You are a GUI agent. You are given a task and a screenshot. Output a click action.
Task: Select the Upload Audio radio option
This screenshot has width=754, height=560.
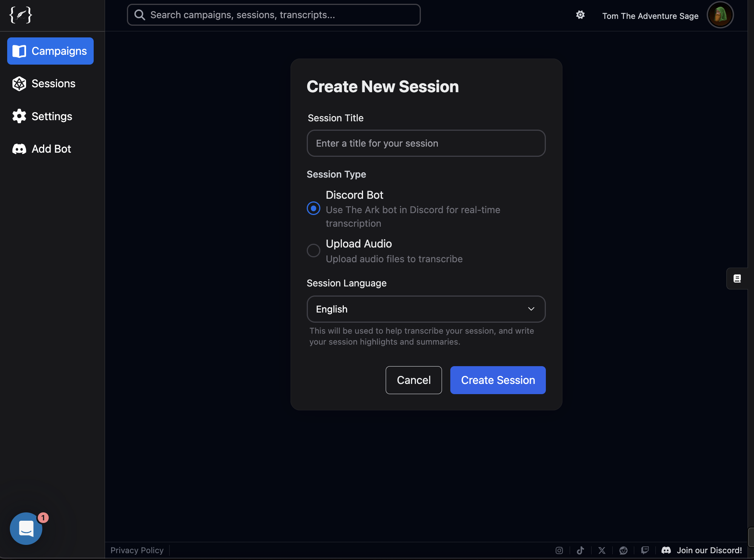pyautogui.click(x=314, y=250)
